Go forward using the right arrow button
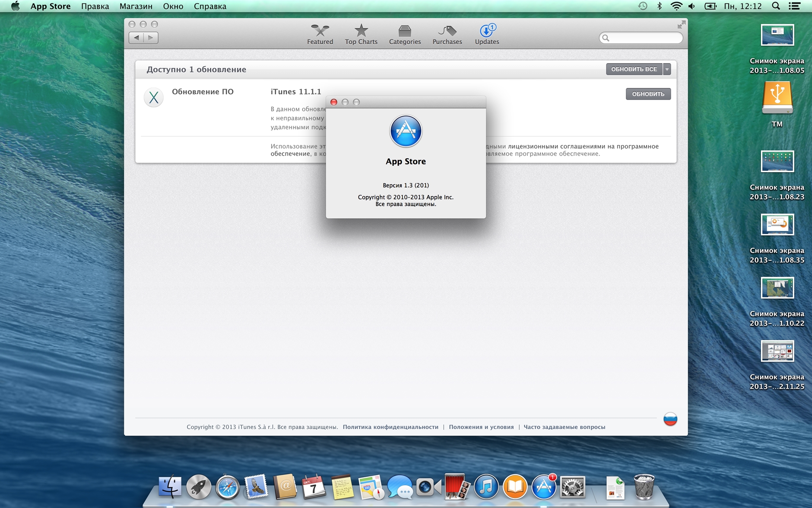812x508 pixels. click(x=151, y=38)
